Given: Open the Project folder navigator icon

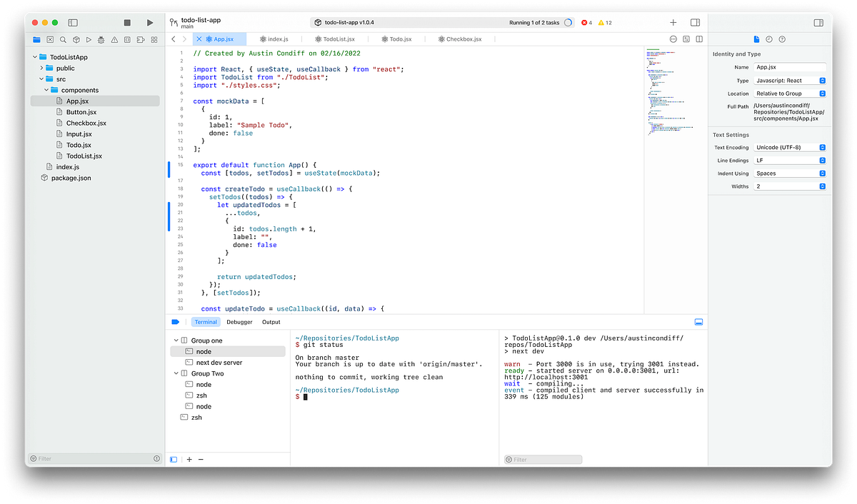Looking at the screenshot, I should [x=36, y=39].
